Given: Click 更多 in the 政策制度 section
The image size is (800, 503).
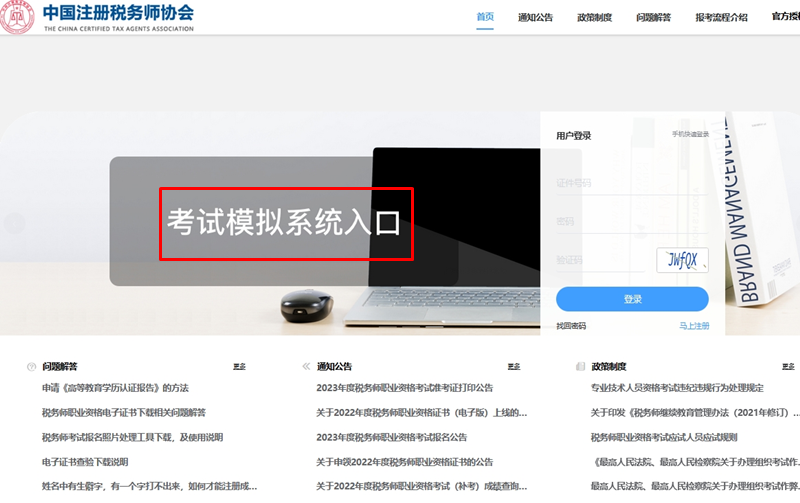Looking at the screenshot, I should point(788,366).
